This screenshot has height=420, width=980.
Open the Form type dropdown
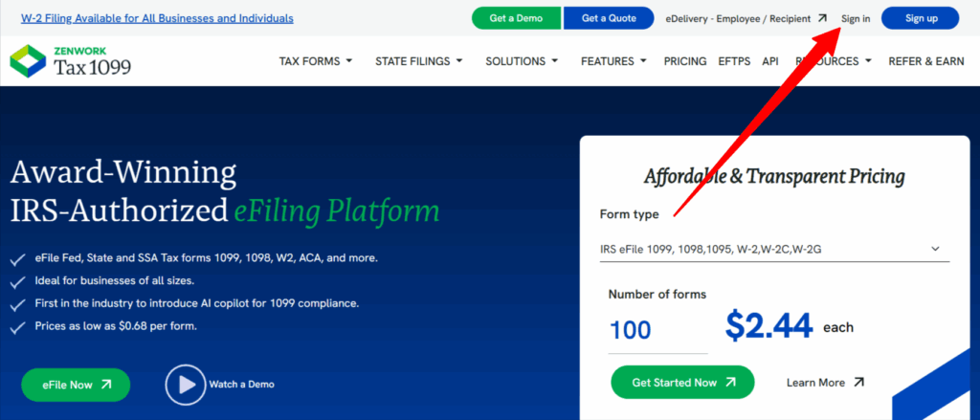click(774, 249)
